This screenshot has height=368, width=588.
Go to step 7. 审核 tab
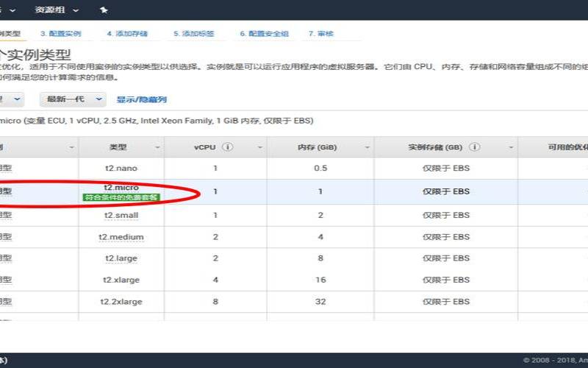click(321, 33)
